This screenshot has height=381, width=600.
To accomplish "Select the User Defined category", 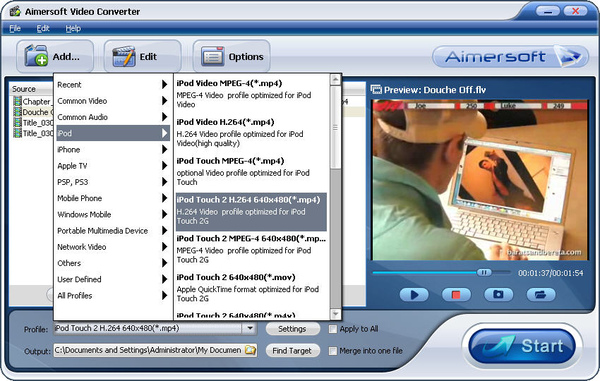I will [x=112, y=279].
